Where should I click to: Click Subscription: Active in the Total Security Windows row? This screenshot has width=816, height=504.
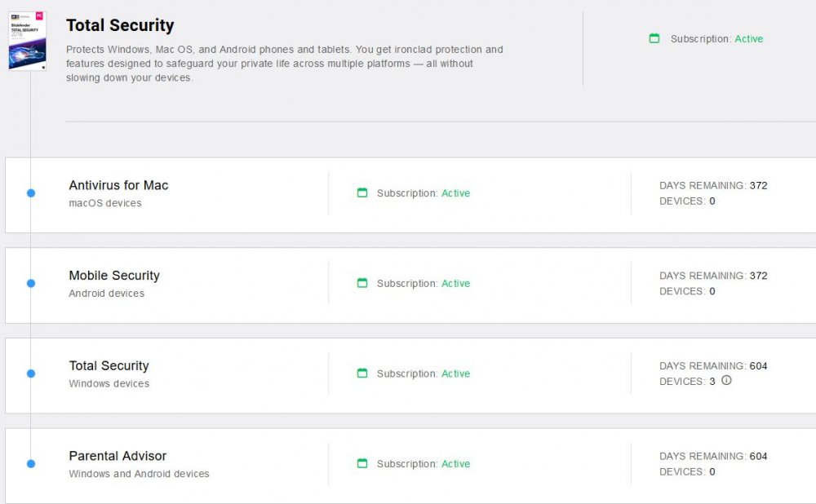424,374
